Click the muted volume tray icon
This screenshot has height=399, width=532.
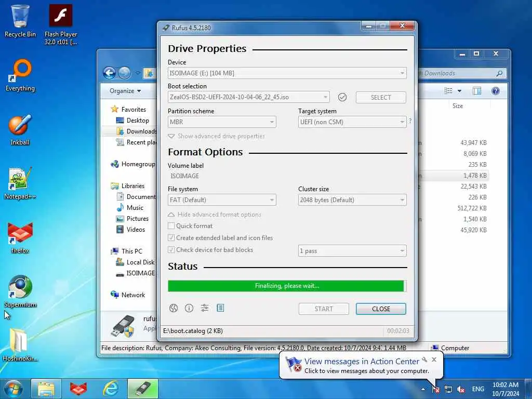click(461, 389)
